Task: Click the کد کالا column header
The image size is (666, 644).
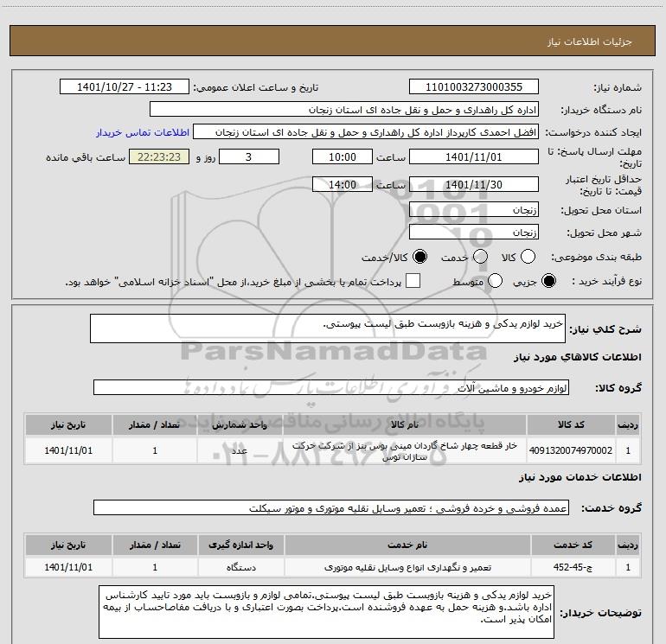Action: (x=571, y=424)
